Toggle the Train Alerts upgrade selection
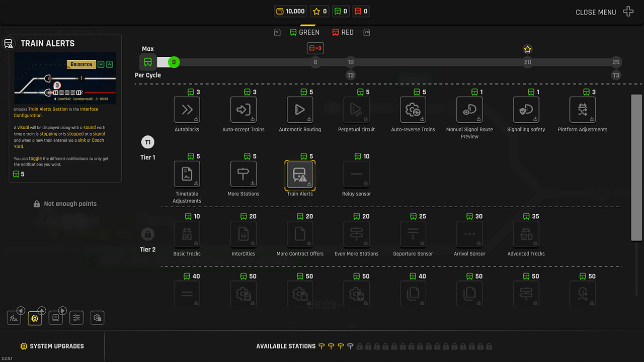The height and width of the screenshot is (362, 644). pyautogui.click(x=299, y=174)
